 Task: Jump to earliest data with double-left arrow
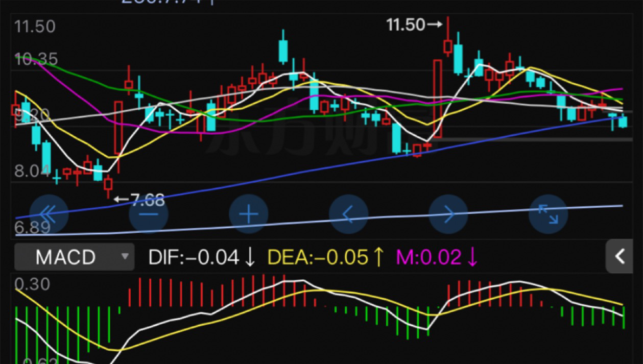[49, 214]
